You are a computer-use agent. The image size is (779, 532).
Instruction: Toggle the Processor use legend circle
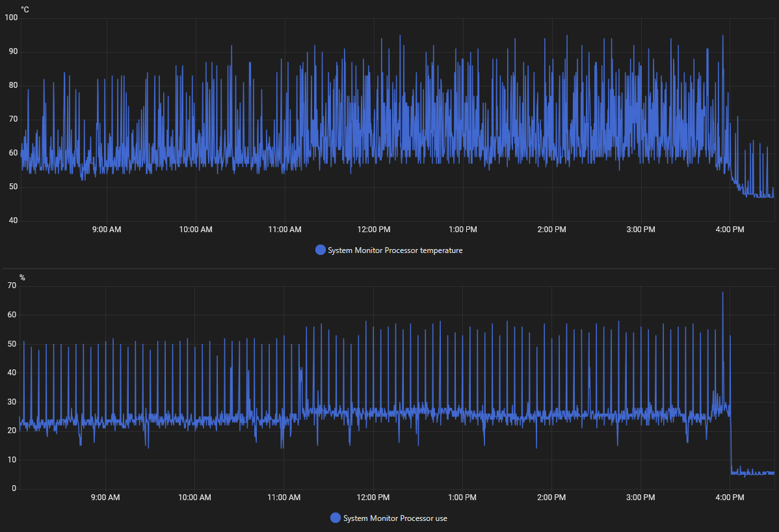coord(336,518)
